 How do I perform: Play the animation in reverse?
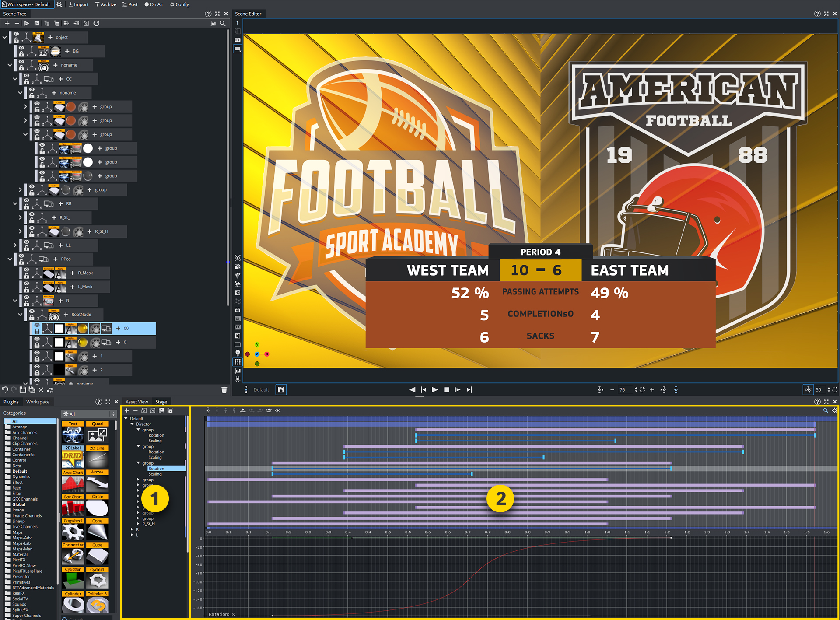point(412,389)
